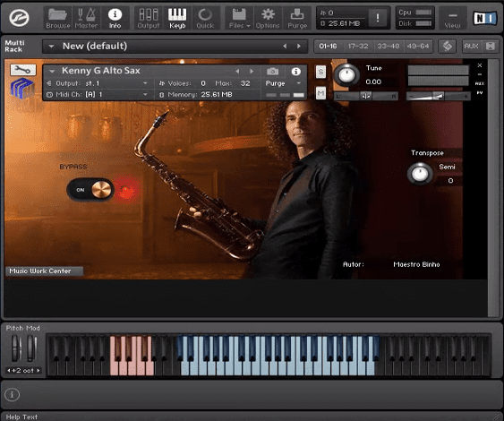Click the Max voices value 32
The image size is (504, 421).
pos(245,83)
